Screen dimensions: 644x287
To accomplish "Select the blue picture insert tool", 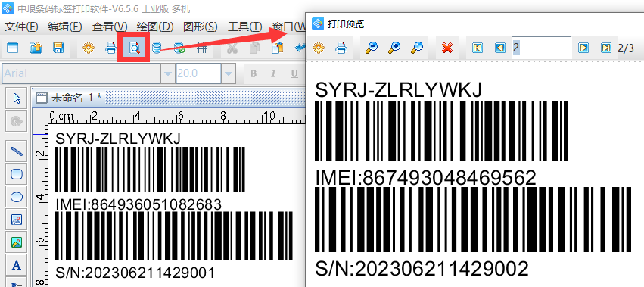I will tap(17, 220).
